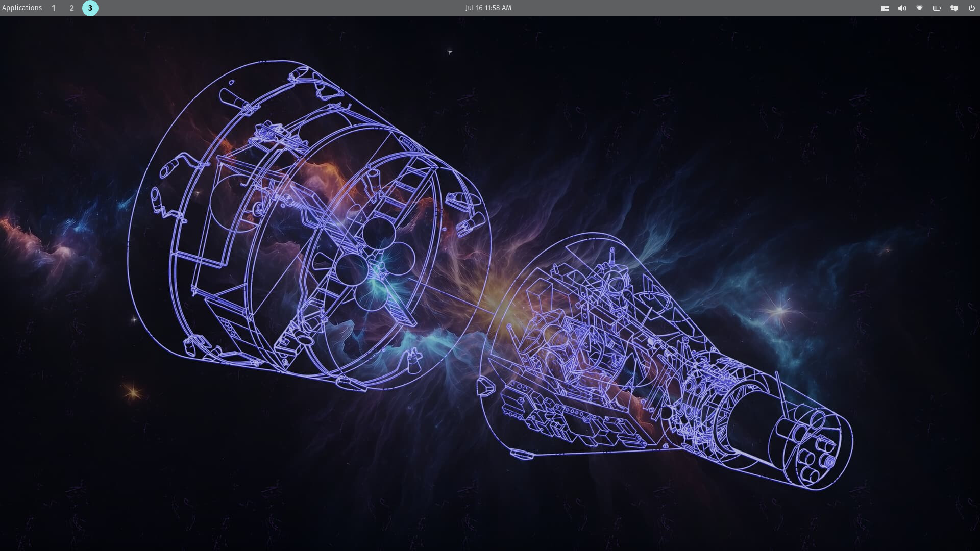Select the highlighted workspace 3 button
Viewport: 980px width, 551px height.
90,8
